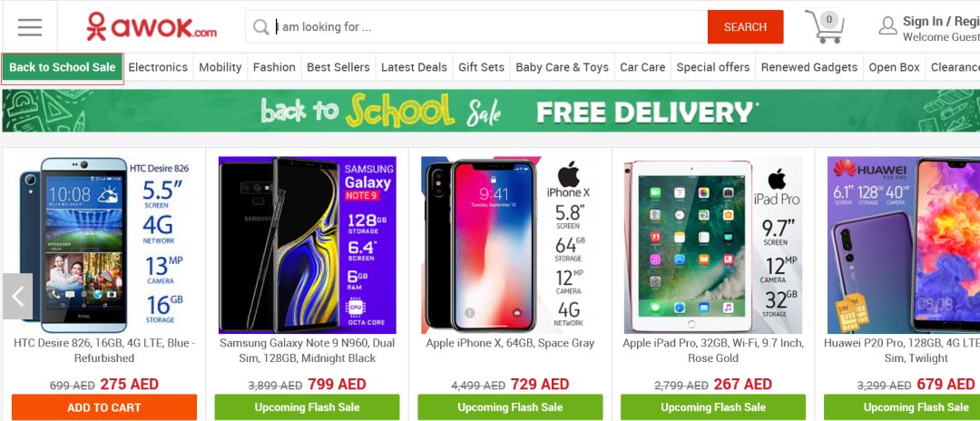Click Upcoming Flash Sale under iPhone X
The height and width of the screenshot is (421, 980).
coord(510,407)
